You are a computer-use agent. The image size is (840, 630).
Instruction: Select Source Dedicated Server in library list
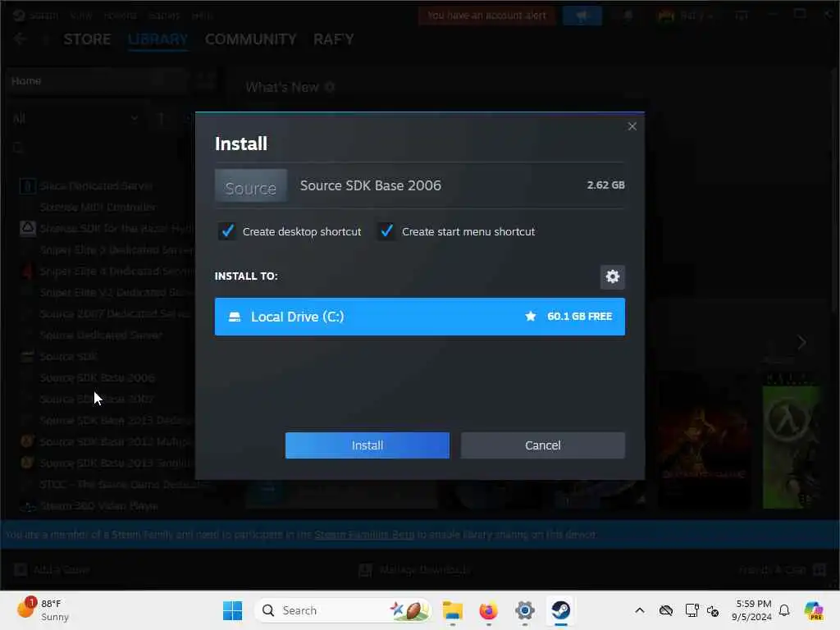pyautogui.click(x=101, y=336)
